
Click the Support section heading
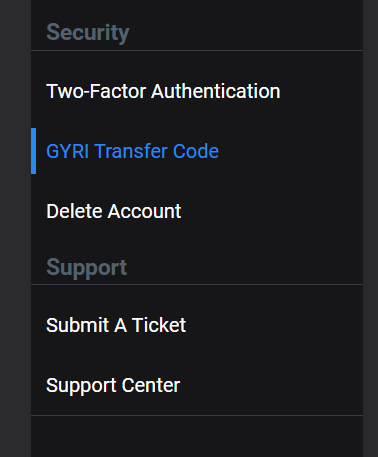87,267
